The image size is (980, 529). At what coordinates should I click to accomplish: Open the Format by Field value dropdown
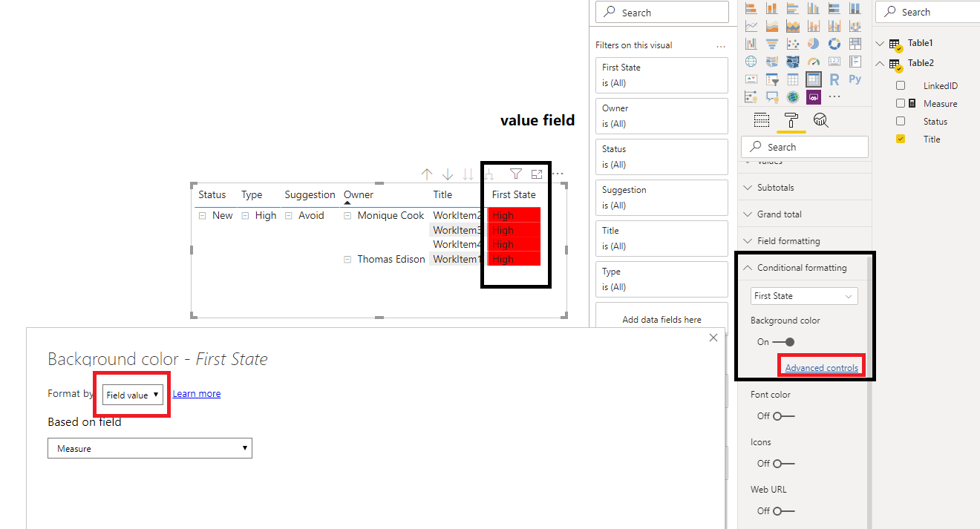pos(133,395)
